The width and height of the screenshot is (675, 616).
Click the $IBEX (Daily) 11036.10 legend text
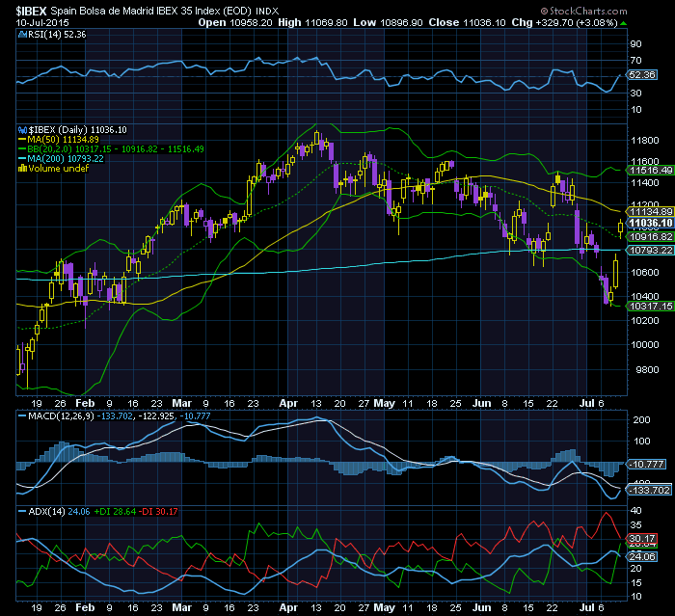[78, 130]
